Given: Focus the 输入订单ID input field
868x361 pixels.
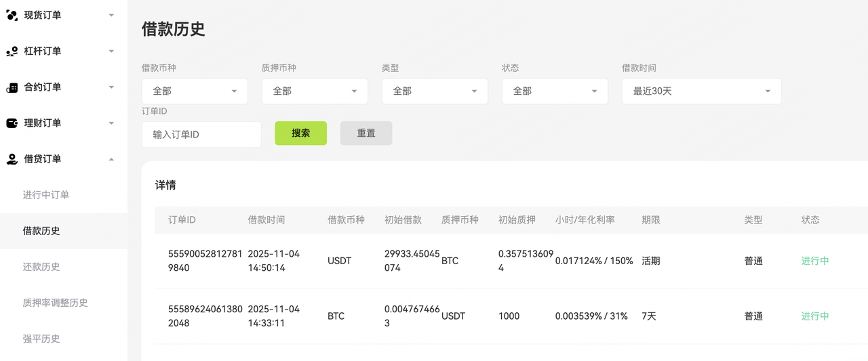Looking at the screenshot, I should 201,135.
